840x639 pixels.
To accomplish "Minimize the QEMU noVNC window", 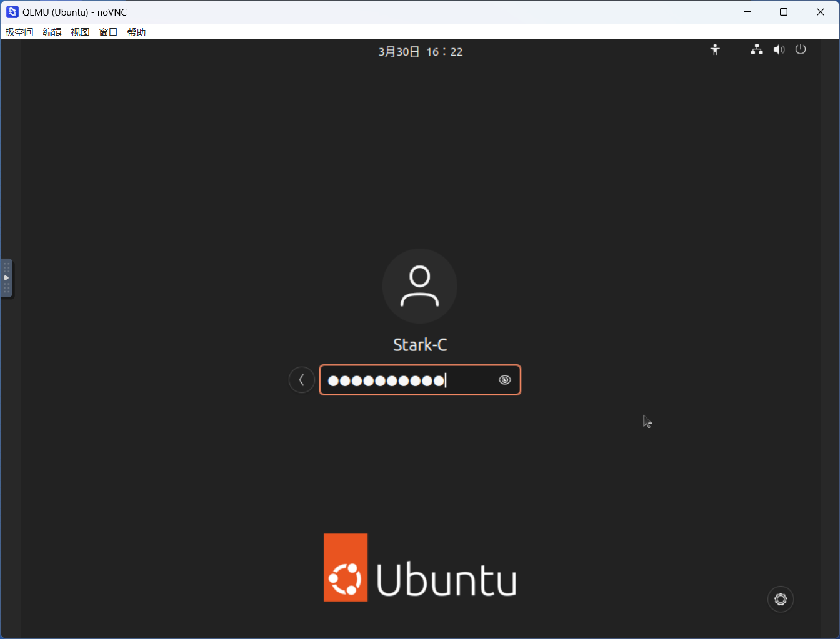I will tap(747, 12).
